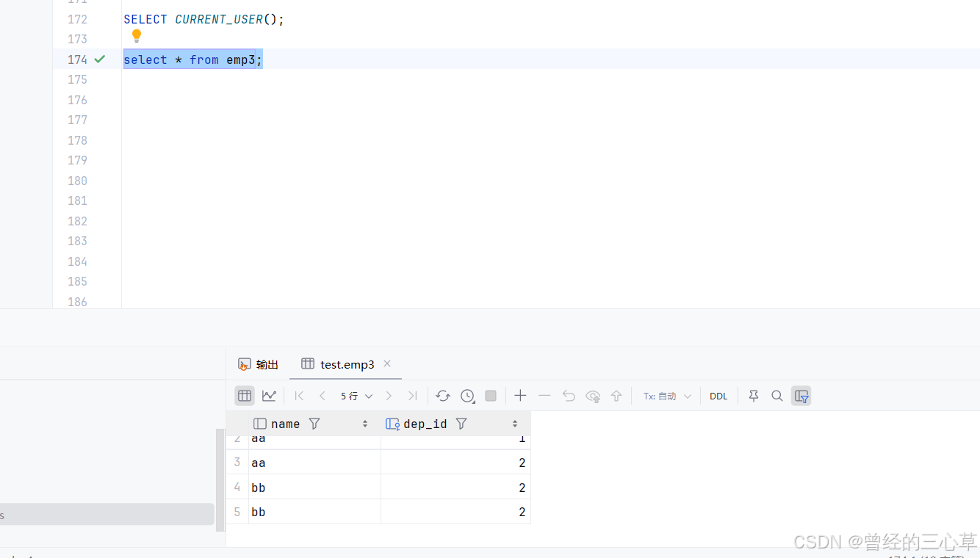Go to first page of results
The image size is (980, 558).
(x=299, y=396)
